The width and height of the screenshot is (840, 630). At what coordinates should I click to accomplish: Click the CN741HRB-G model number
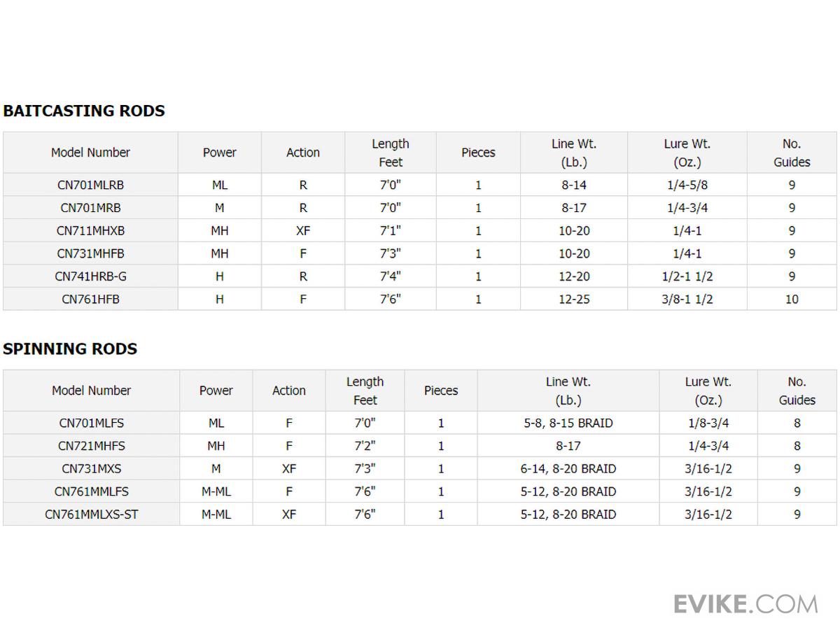coord(90,276)
